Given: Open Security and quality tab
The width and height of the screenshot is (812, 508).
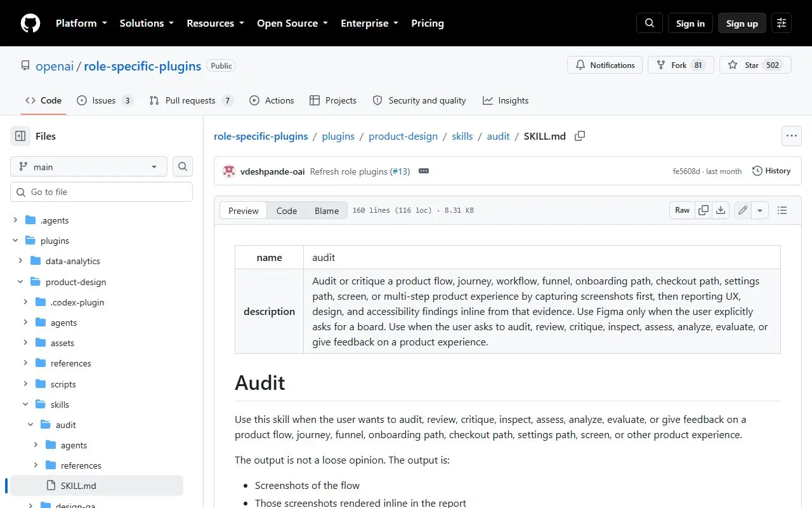Looking at the screenshot, I should pyautogui.click(x=419, y=100).
